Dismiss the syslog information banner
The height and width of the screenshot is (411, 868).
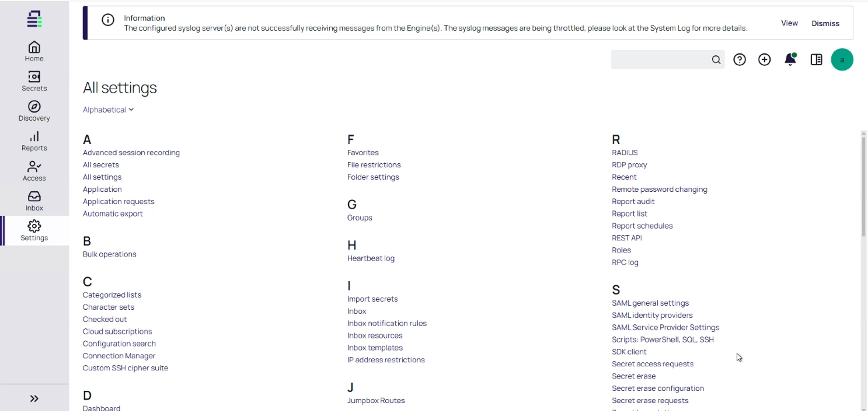click(x=825, y=23)
